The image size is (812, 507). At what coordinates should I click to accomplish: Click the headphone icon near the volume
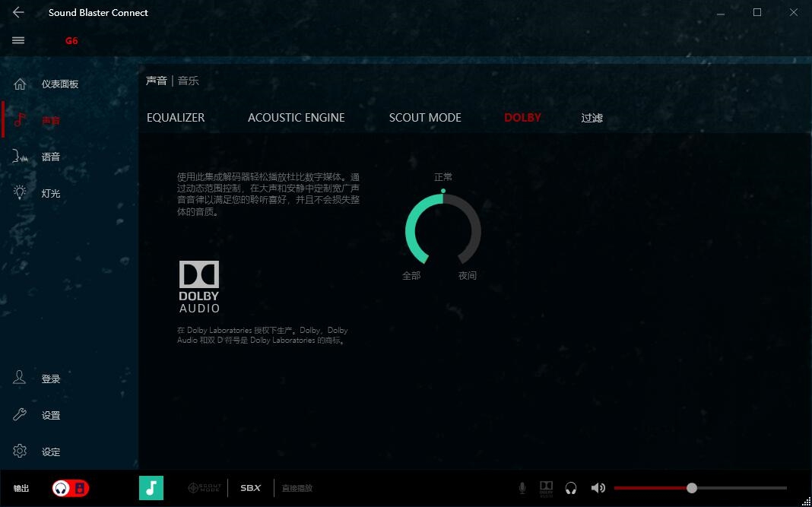tap(571, 488)
